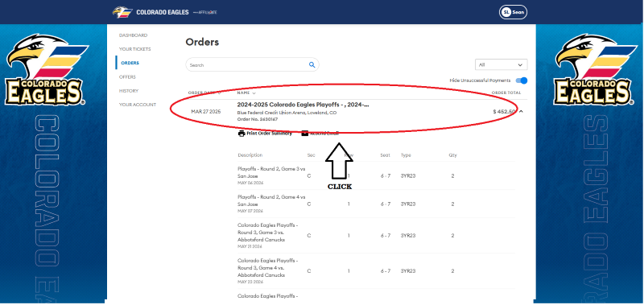Click the Description column header
This screenshot has width=644, height=305.
[x=250, y=155]
